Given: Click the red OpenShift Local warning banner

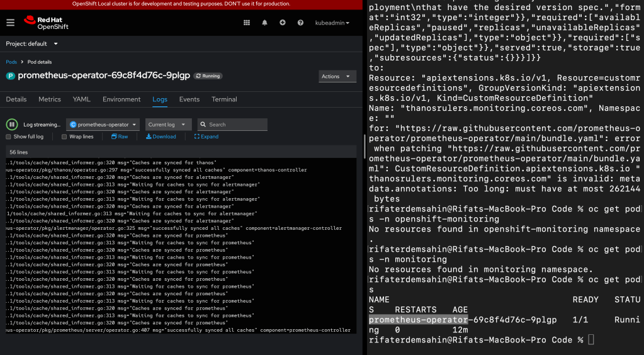Looking at the screenshot, I should (x=181, y=4).
